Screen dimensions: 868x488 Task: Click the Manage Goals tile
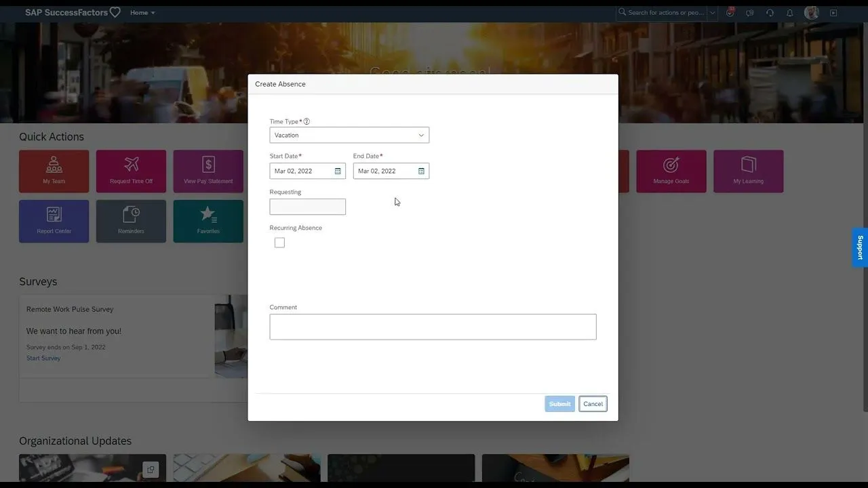[x=671, y=171]
